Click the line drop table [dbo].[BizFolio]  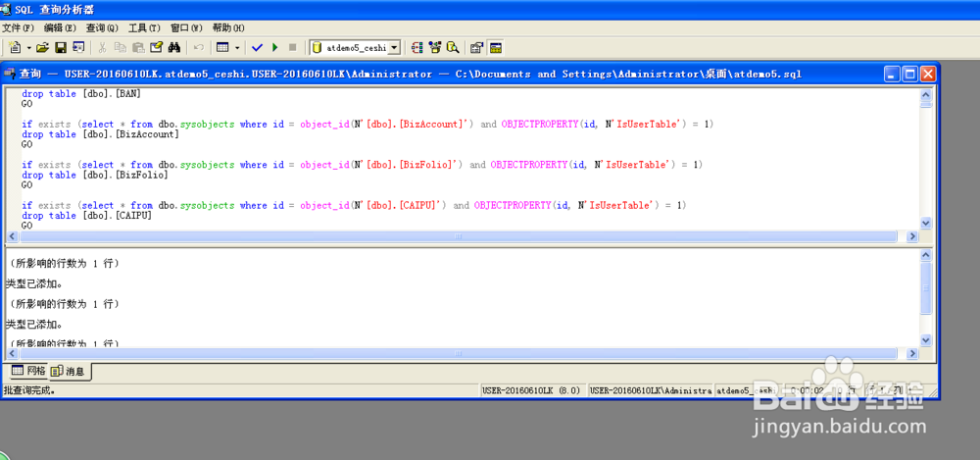pyautogui.click(x=95, y=176)
